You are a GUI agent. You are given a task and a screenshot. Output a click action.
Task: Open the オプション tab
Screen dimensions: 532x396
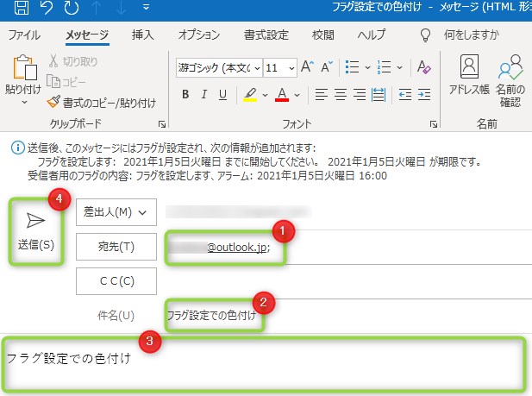(x=199, y=35)
